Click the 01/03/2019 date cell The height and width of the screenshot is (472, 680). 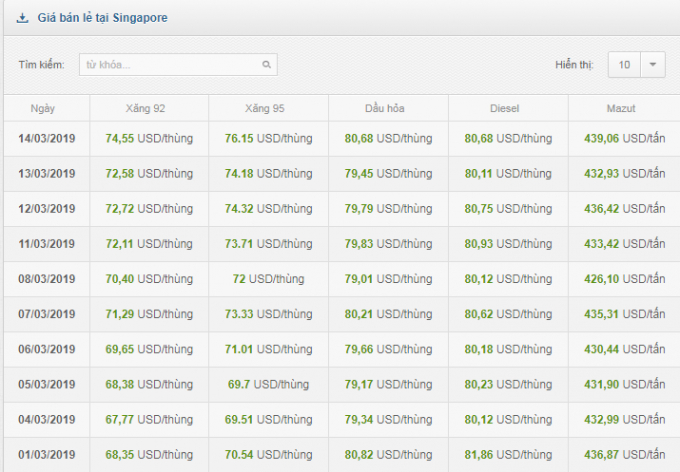pos(47,454)
